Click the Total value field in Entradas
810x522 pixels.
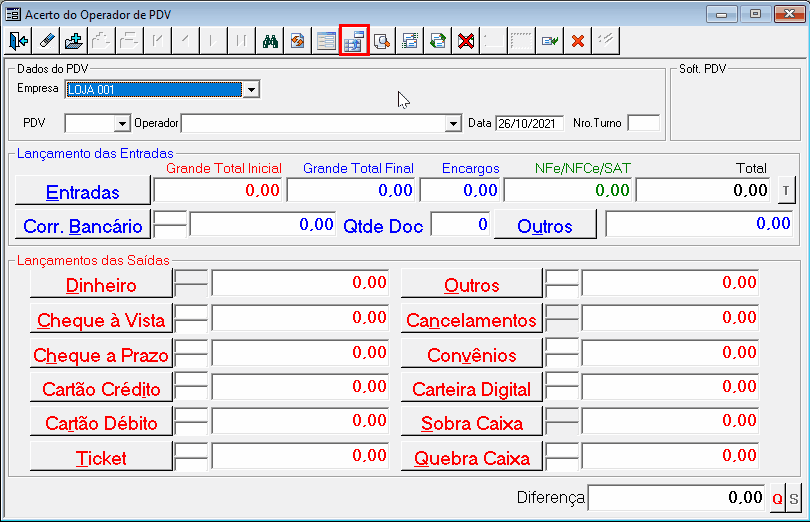(703, 190)
